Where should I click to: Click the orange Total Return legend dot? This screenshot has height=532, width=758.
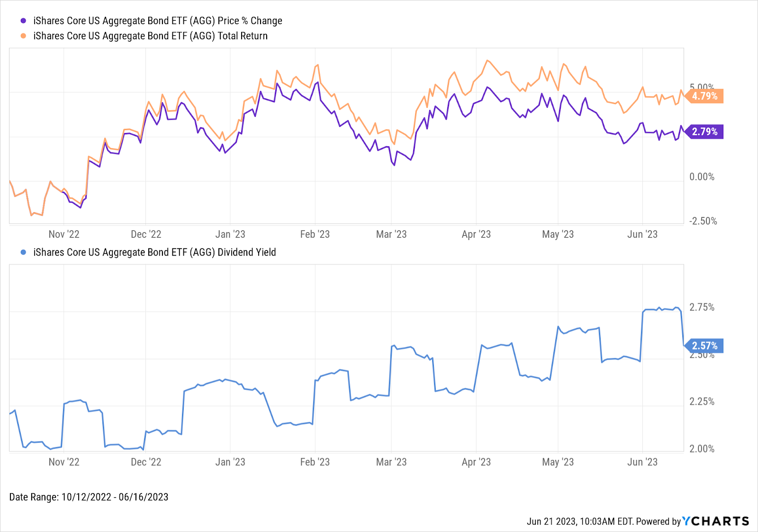point(23,36)
